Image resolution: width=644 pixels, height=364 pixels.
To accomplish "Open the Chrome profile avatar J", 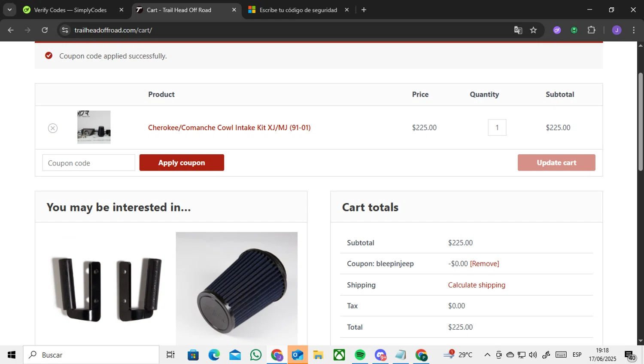I will (x=617, y=30).
